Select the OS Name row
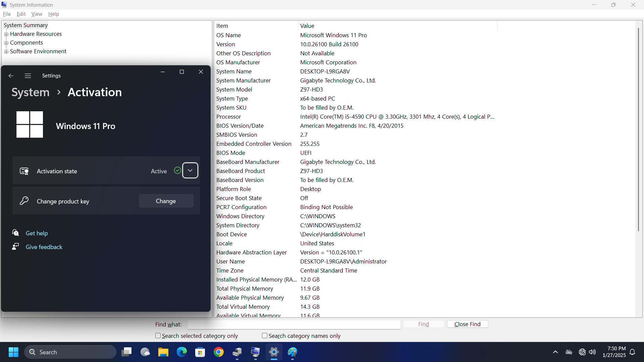The height and width of the screenshot is (362, 644). click(356, 35)
